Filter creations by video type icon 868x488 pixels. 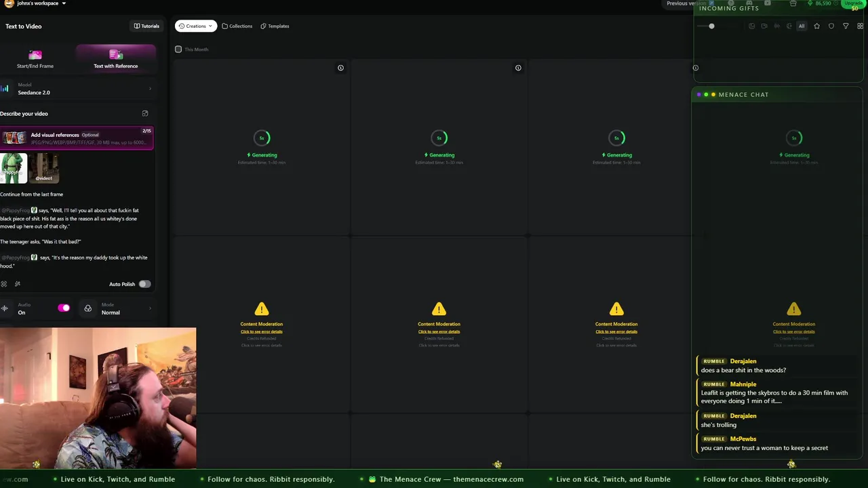coord(764,26)
